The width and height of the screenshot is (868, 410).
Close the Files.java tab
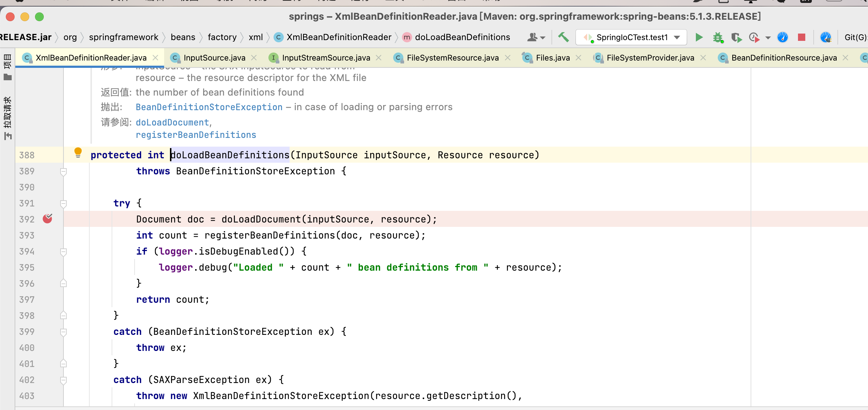578,58
